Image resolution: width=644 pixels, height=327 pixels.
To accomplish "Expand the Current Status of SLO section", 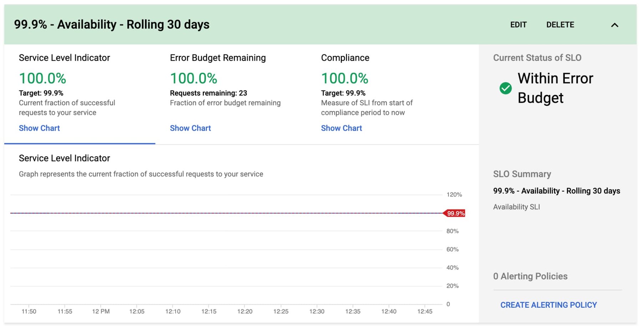I will click(537, 57).
